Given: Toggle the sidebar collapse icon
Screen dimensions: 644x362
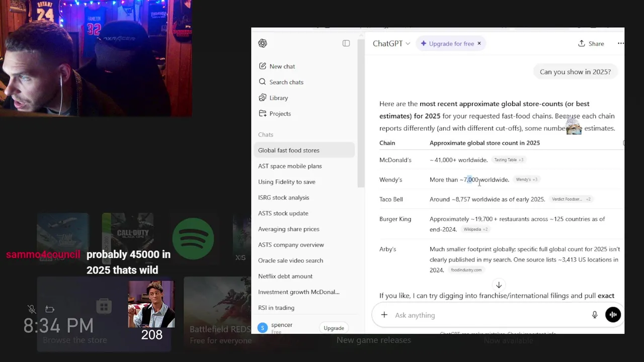Looking at the screenshot, I should pos(346,43).
